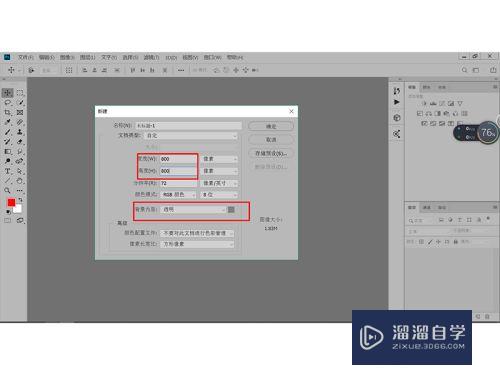
Task: Click the 确定 button in New dialog
Action: coord(271,126)
